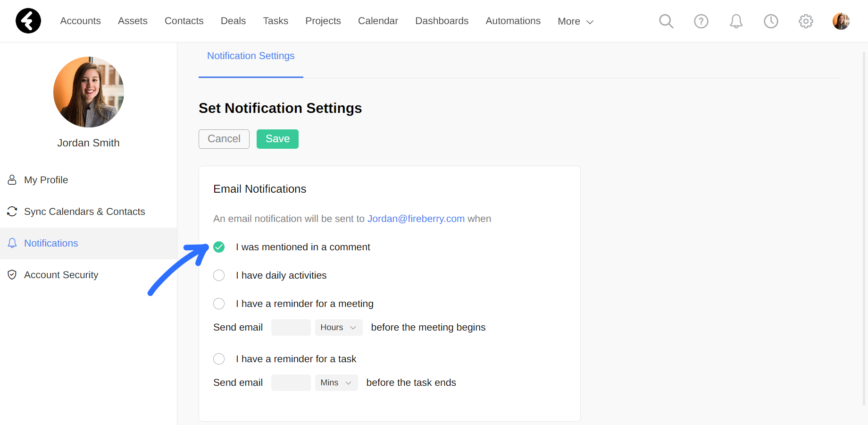Open My Profile in sidebar
Viewport: 868px width, 425px height.
pyautogui.click(x=88, y=180)
